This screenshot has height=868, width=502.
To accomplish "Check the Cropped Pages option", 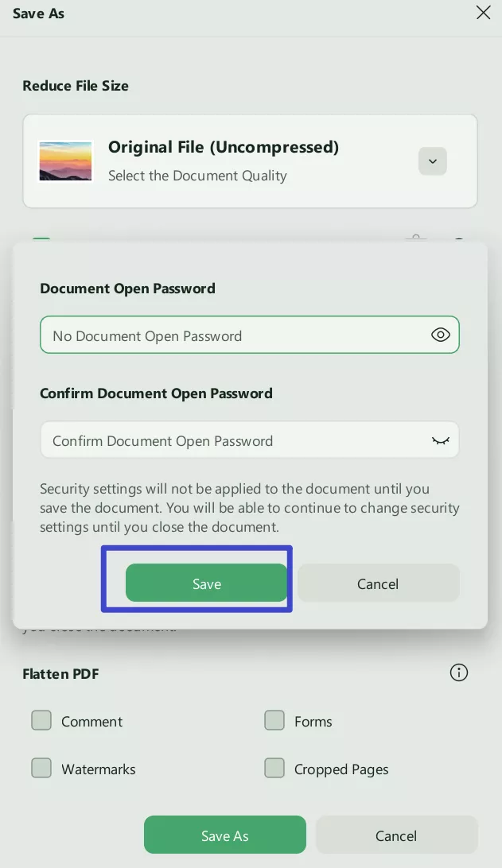I will 274,768.
